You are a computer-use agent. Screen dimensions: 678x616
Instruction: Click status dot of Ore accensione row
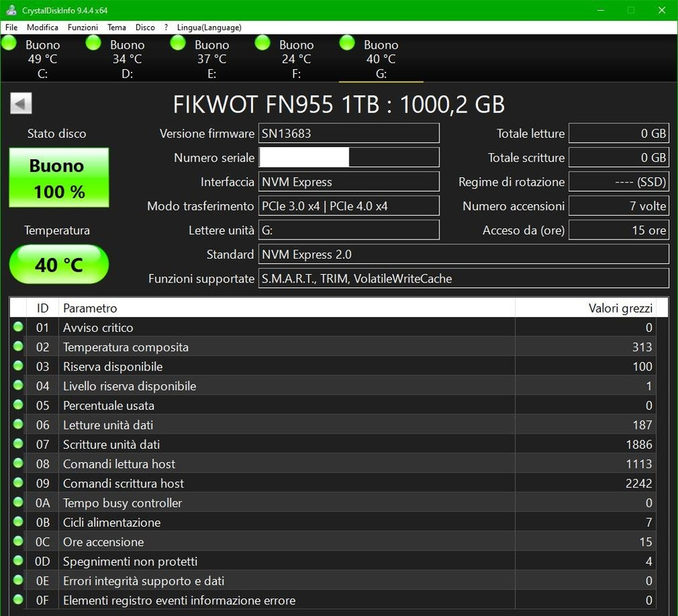coord(18,541)
